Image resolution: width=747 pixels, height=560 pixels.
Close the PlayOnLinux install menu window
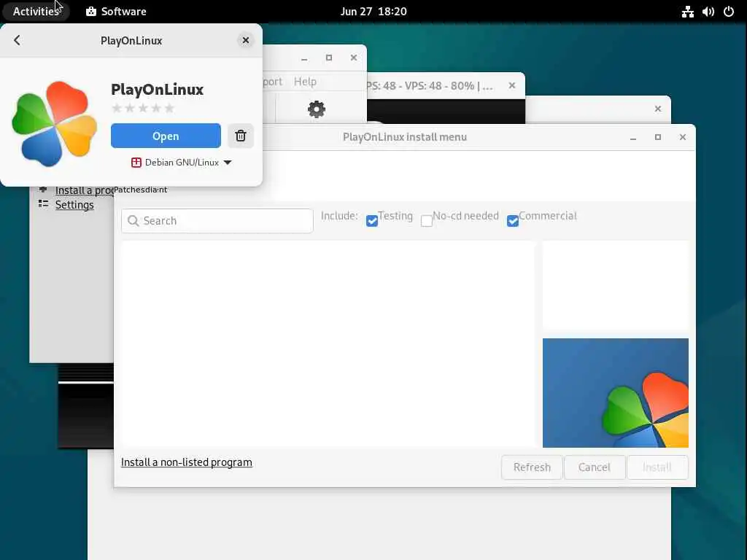click(682, 137)
